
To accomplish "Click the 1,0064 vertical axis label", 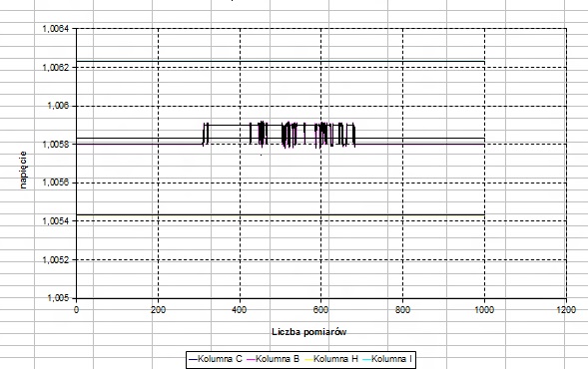I will click(56, 29).
